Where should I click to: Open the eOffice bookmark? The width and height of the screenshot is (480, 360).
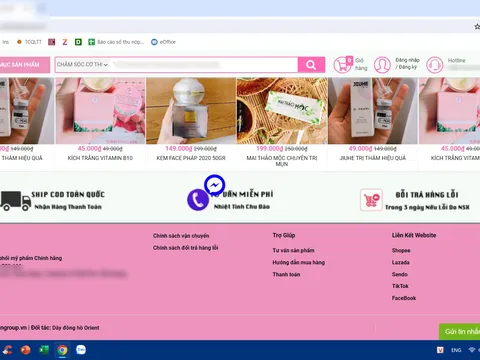click(163, 42)
